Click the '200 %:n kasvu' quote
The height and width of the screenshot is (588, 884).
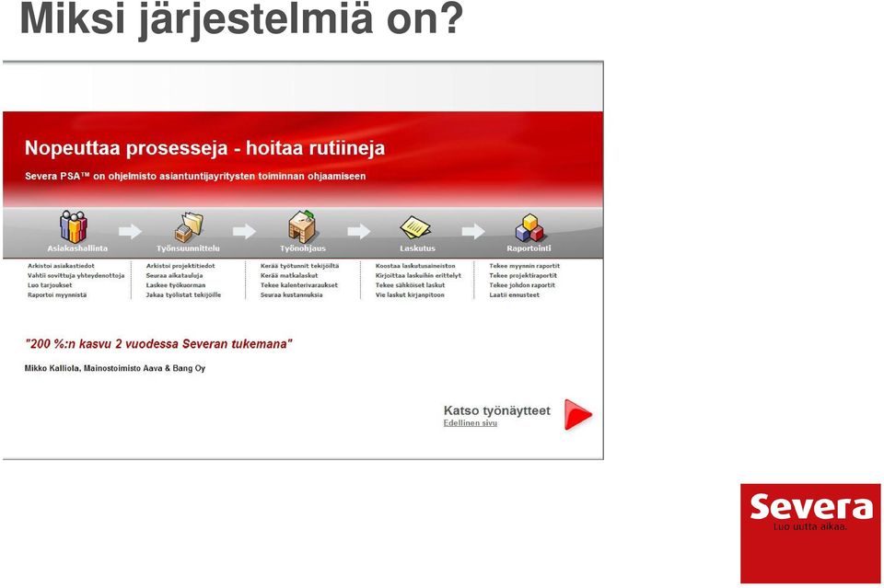158,344
